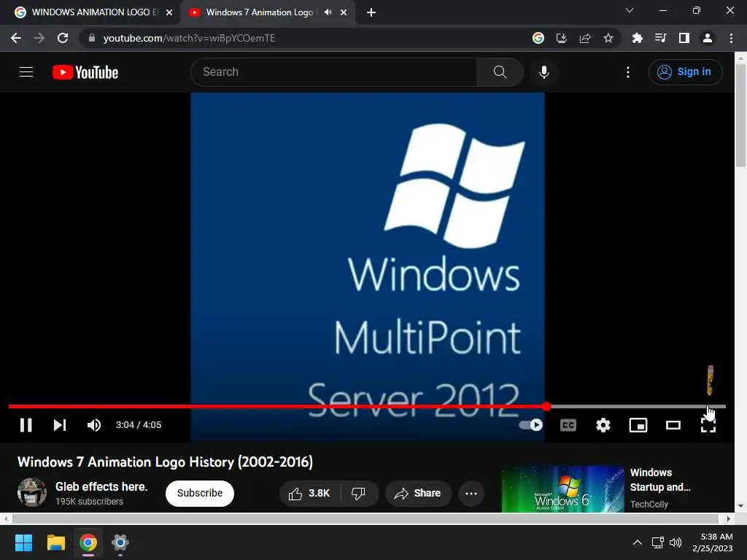This screenshot has width=747, height=560.
Task: Show hidden system tray icons
Action: coord(638,542)
